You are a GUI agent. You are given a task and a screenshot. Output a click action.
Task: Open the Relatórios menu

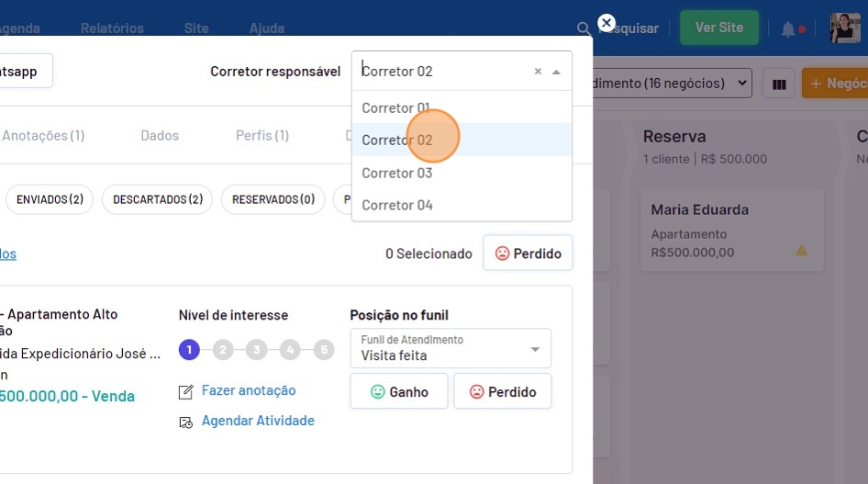pyautogui.click(x=112, y=28)
